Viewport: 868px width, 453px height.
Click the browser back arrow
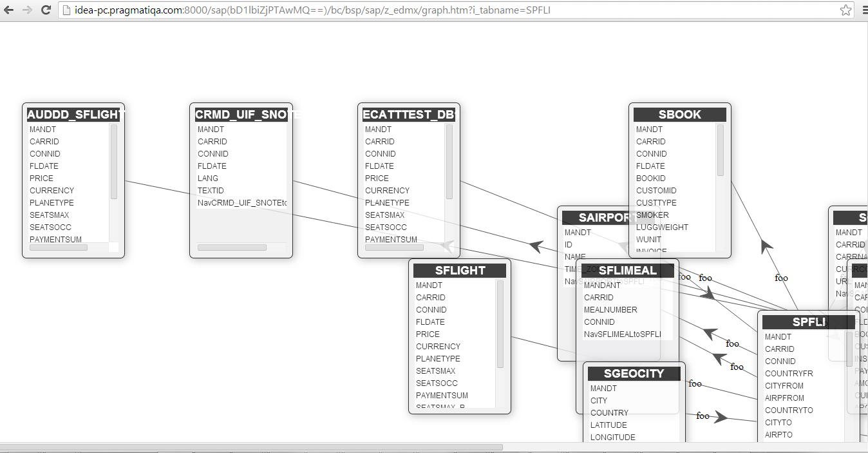pyautogui.click(x=9, y=10)
